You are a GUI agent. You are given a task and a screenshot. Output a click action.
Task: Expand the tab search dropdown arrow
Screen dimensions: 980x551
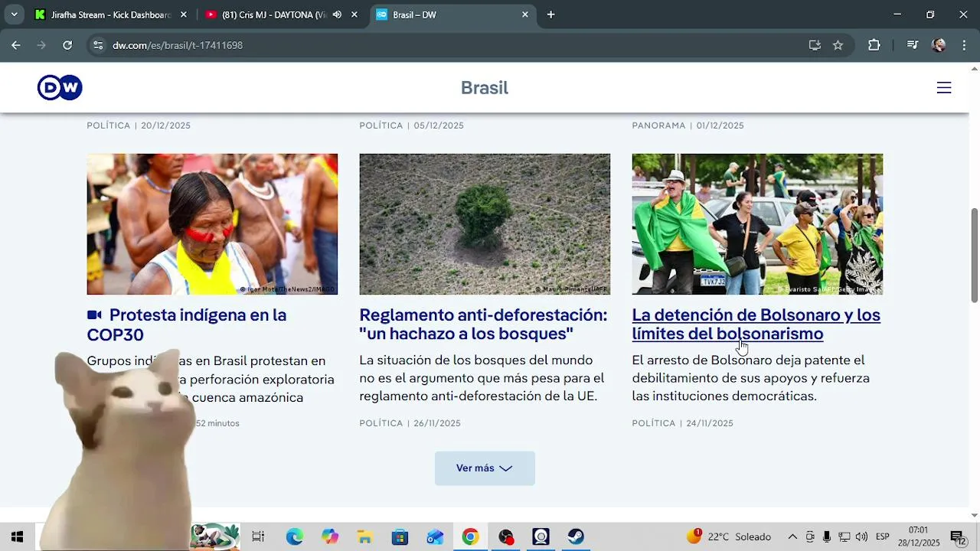pyautogui.click(x=14, y=15)
